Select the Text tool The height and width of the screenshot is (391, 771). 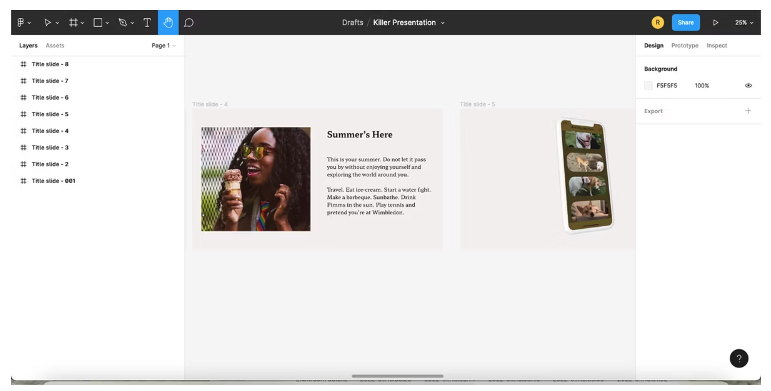[x=147, y=23]
